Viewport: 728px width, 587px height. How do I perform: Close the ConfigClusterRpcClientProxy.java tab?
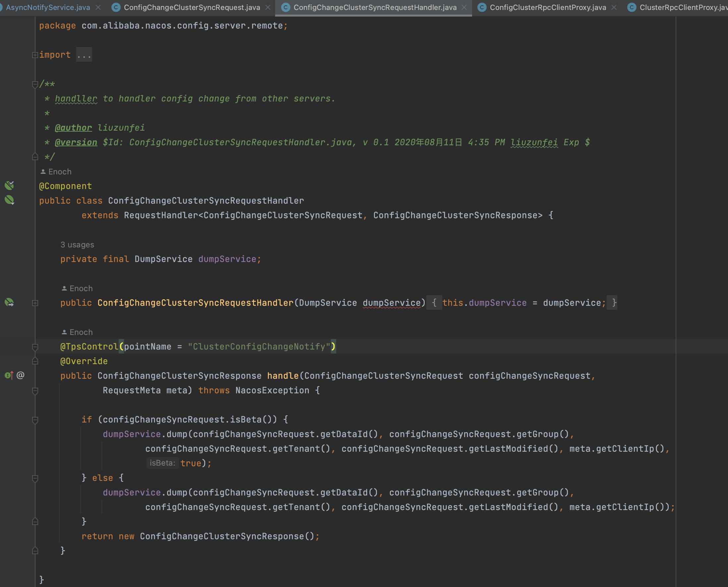(x=614, y=7)
